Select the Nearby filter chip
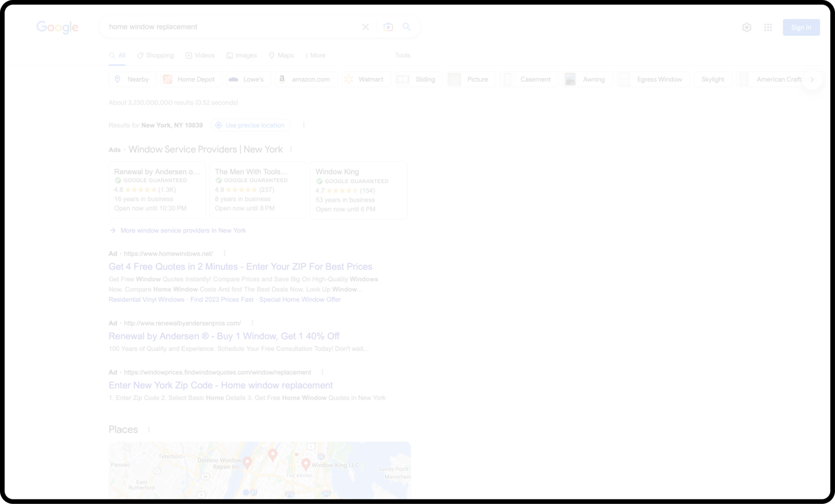835x504 pixels. 132,80
